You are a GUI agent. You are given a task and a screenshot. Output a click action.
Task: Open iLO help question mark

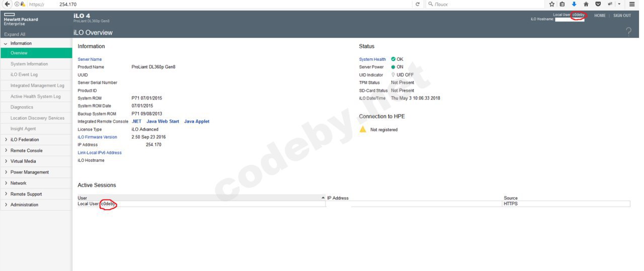628,32
